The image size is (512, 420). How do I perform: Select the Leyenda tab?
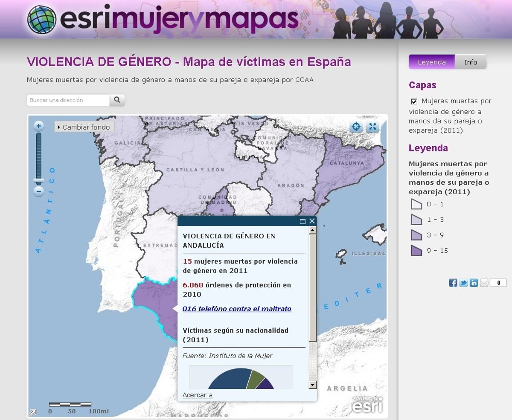pyautogui.click(x=431, y=62)
